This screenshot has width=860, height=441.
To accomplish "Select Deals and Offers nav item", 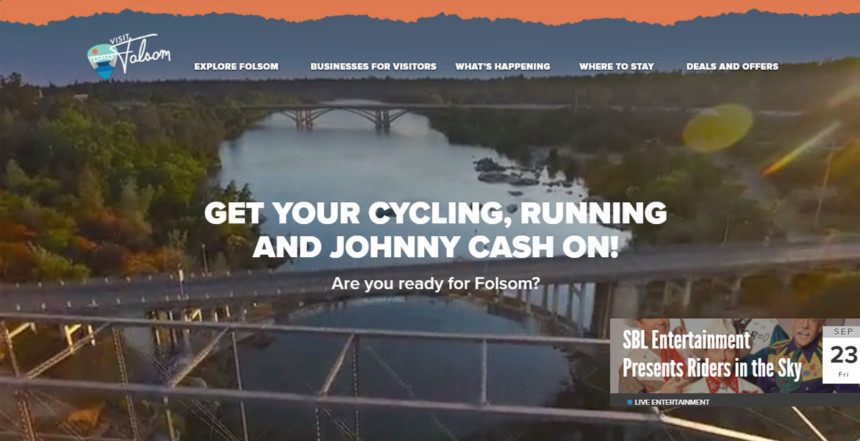I will 732,66.
